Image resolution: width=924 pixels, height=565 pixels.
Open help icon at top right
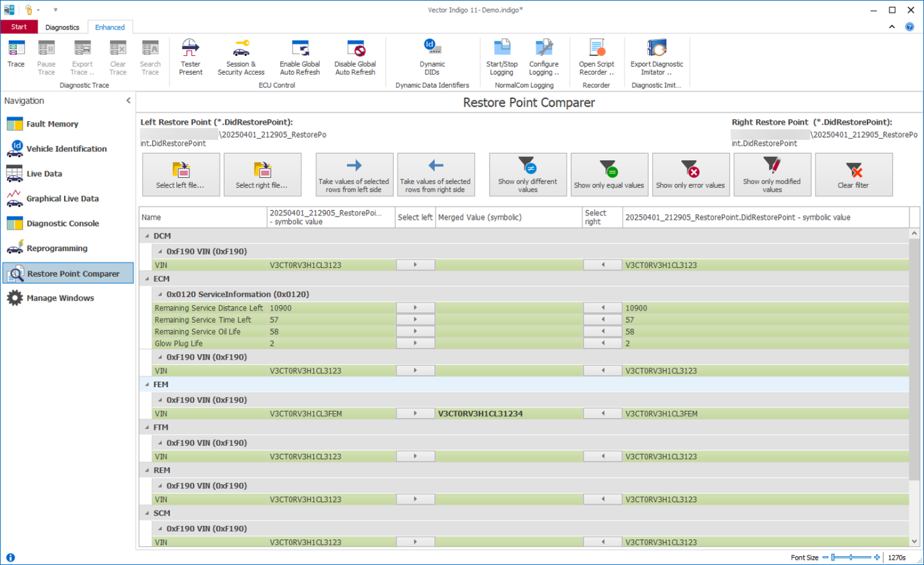click(x=910, y=27)
